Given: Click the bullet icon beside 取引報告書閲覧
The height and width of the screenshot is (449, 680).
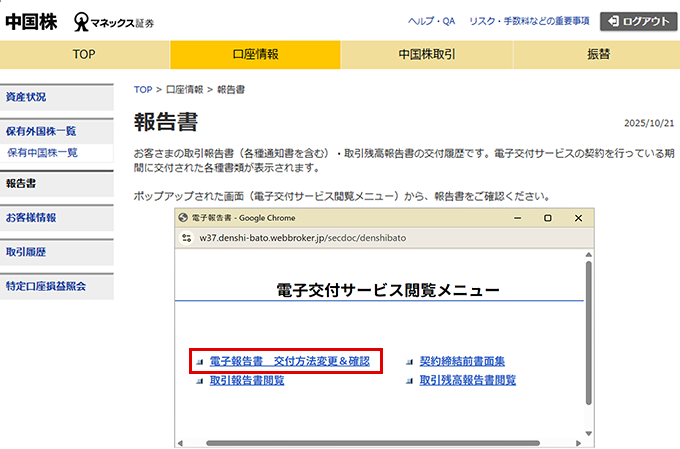Looking at the screenshot, I should click(x=199, y=381).
